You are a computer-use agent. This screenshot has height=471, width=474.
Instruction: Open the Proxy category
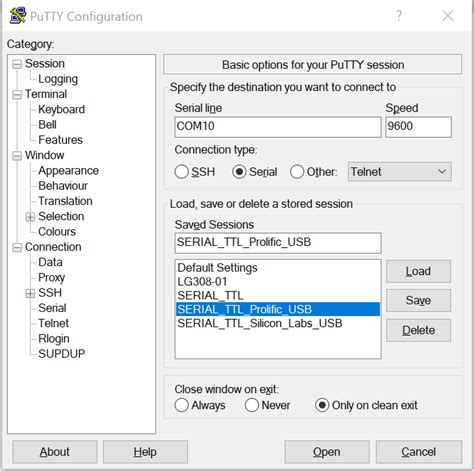pos(52,278)
